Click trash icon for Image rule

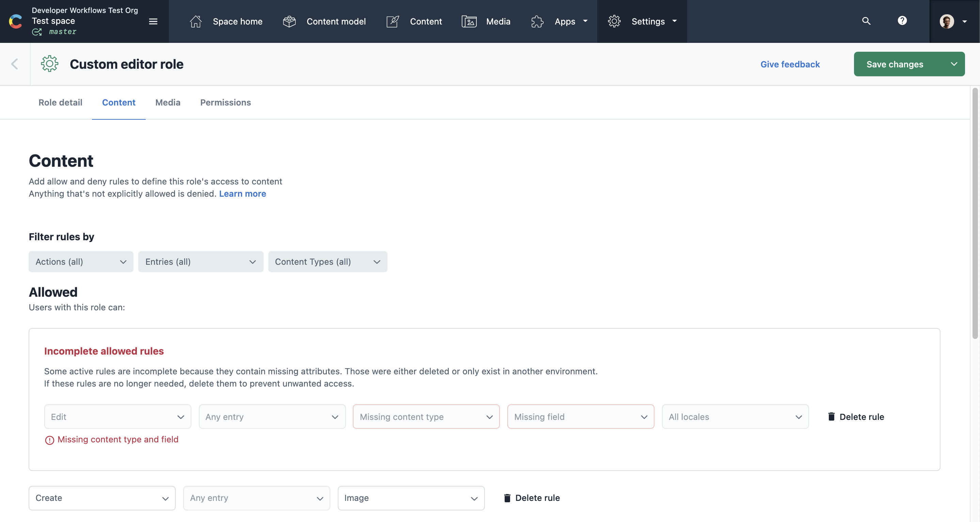pos(507,498)
